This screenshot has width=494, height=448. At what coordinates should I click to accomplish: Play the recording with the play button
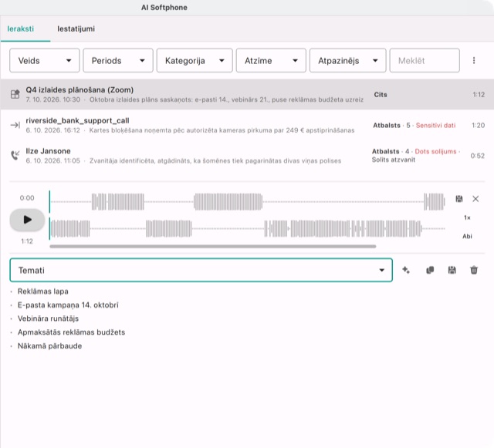click(x=27, y=220)
